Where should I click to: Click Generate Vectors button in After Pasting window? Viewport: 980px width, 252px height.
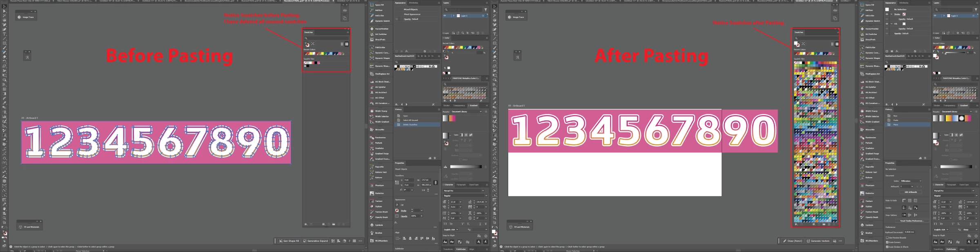(x=818, y=241)
